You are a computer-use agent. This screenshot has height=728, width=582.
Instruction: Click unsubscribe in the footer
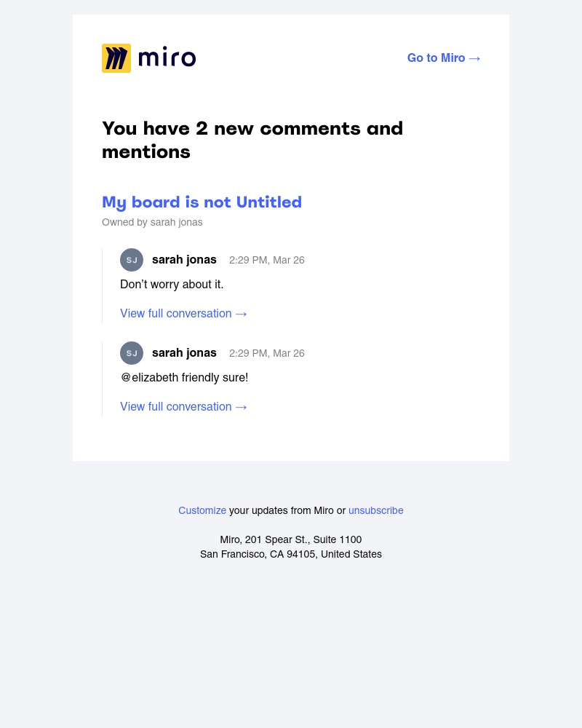tap(376, 510)
